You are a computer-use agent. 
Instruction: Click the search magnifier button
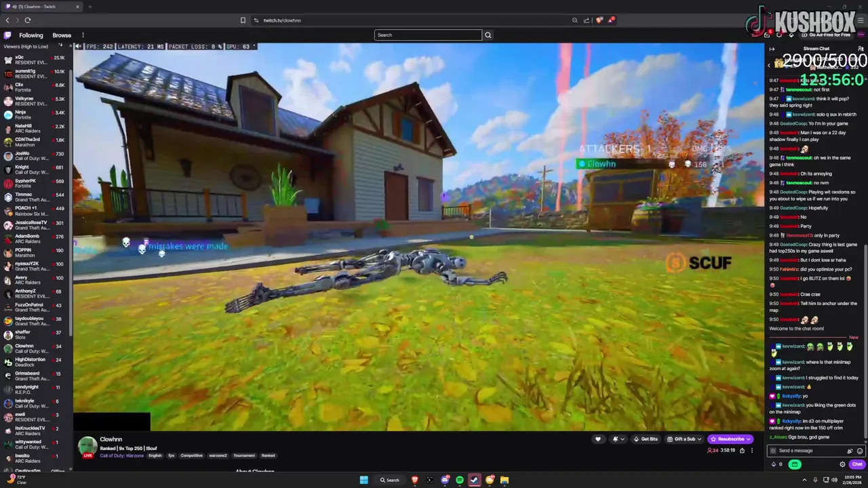tap(488, 35)
